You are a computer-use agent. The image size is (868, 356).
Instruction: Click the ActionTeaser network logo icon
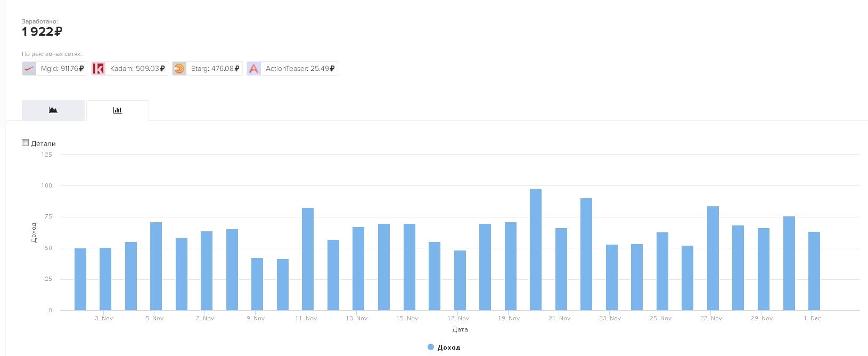[x=254, y=69]
